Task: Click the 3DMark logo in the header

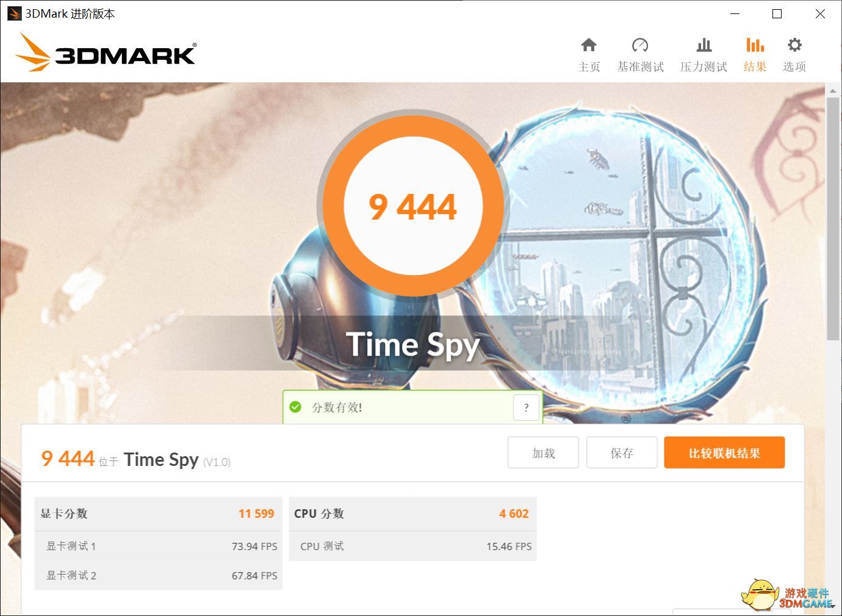Action: coord(106,52)
